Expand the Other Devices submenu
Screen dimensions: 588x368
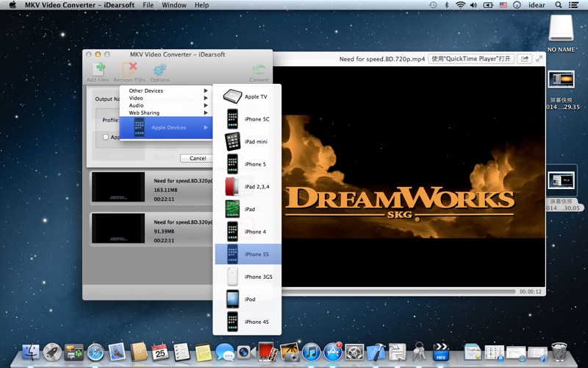[166, 91]
